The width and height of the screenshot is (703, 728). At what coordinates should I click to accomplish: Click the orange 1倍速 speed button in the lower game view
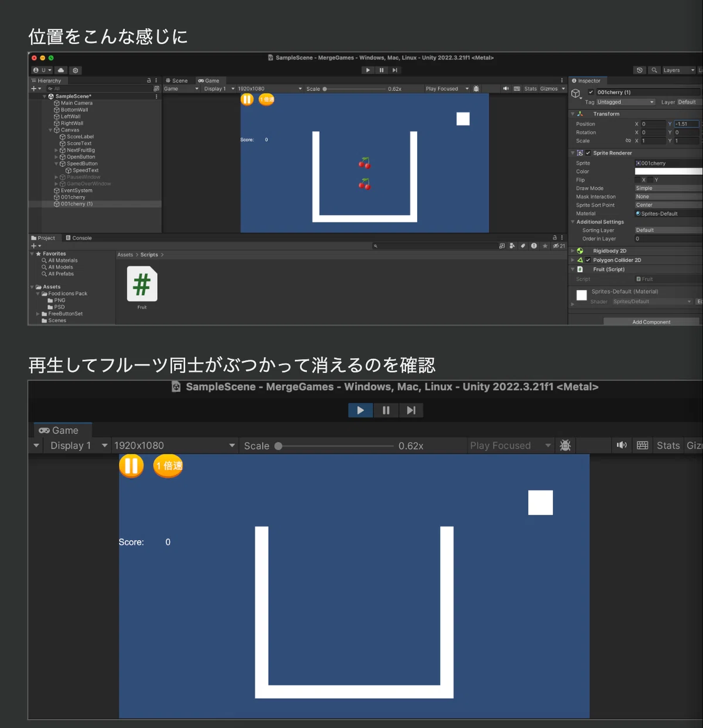(x=168, y=466)
